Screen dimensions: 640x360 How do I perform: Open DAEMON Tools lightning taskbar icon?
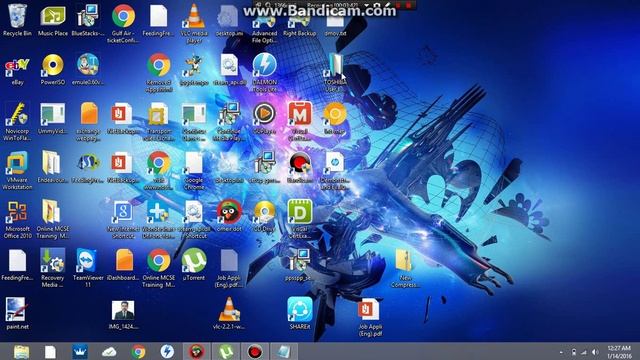167,351
